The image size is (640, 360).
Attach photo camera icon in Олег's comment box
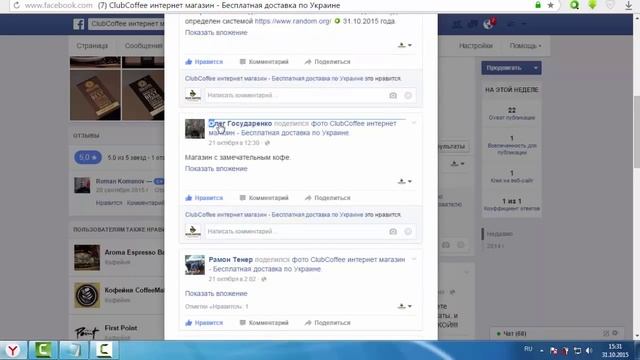click(x=393, y=231)
